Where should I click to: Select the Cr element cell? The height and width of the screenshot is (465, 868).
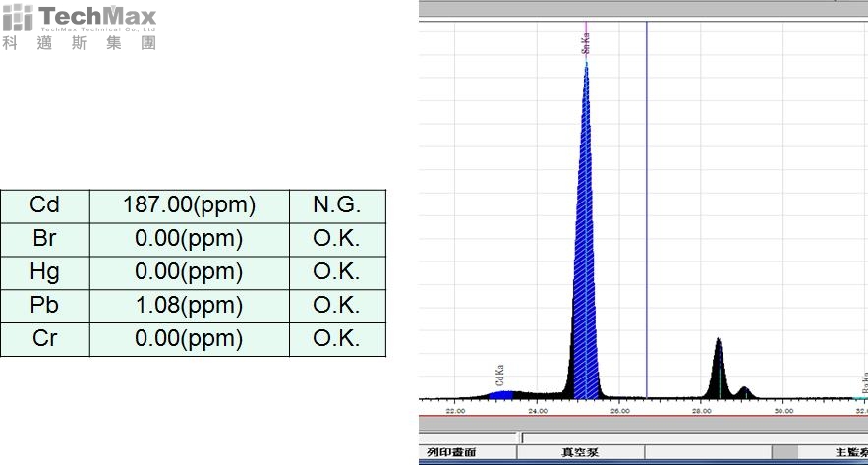(x=45, y=339)
